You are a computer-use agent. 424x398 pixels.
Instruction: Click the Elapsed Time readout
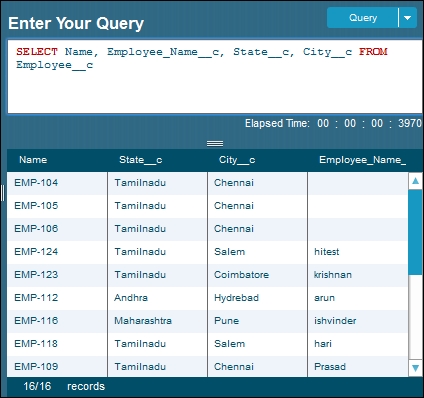(x=333, y=124)
